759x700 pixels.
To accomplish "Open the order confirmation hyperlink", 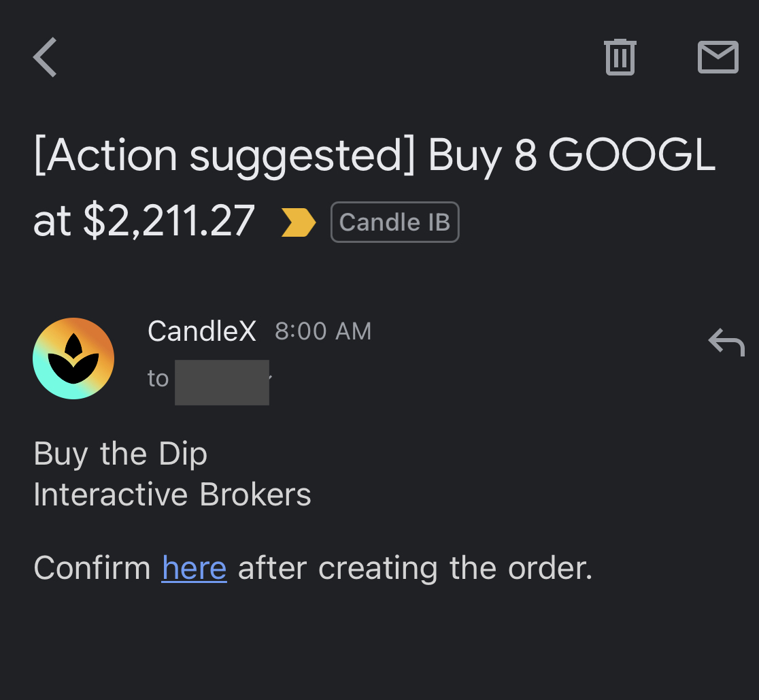I will (x=194, y=567).
